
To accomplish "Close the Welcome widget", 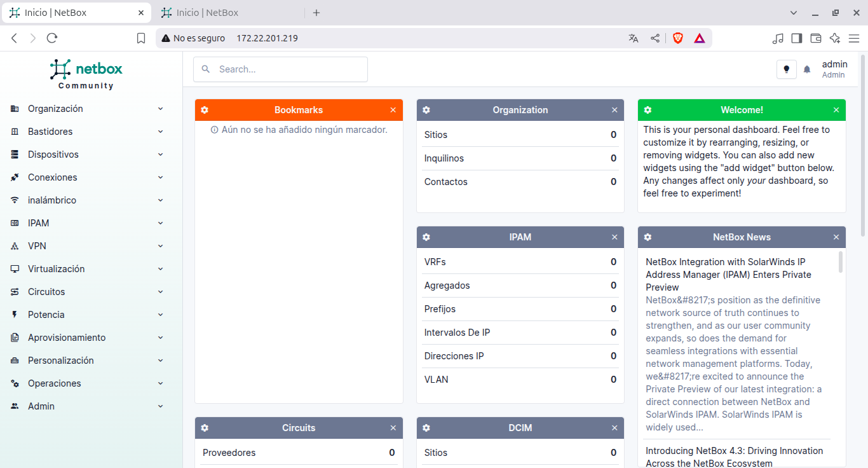I will tap(836, 110).
